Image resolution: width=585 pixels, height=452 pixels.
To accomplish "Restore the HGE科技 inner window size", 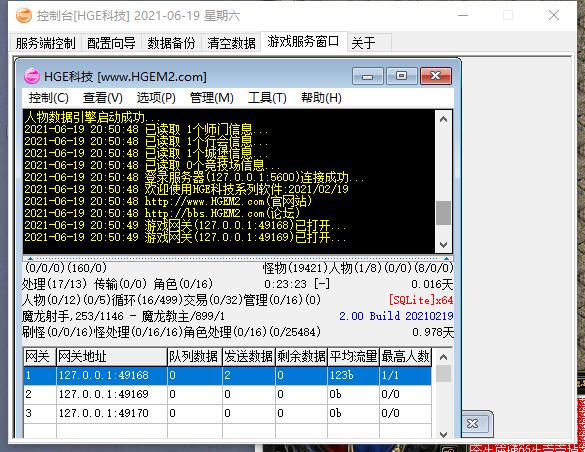I will [401, 76].
